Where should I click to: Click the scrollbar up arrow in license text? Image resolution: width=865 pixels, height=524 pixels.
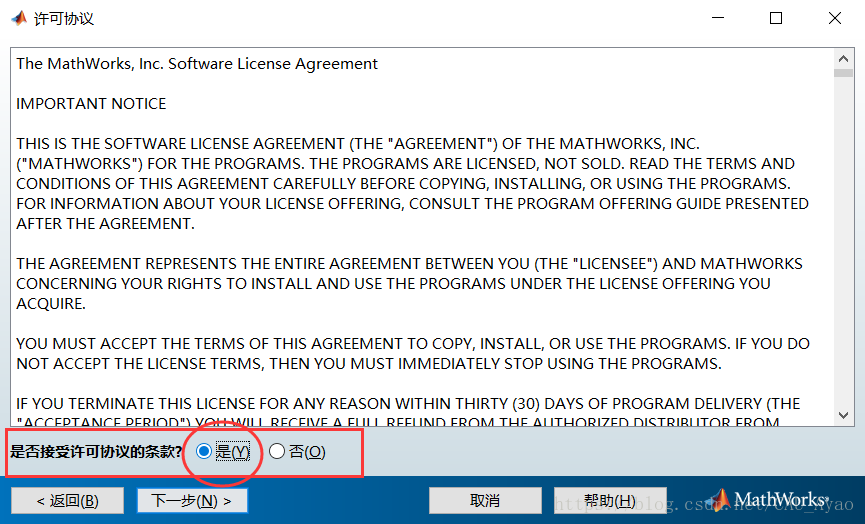[843, 58]
